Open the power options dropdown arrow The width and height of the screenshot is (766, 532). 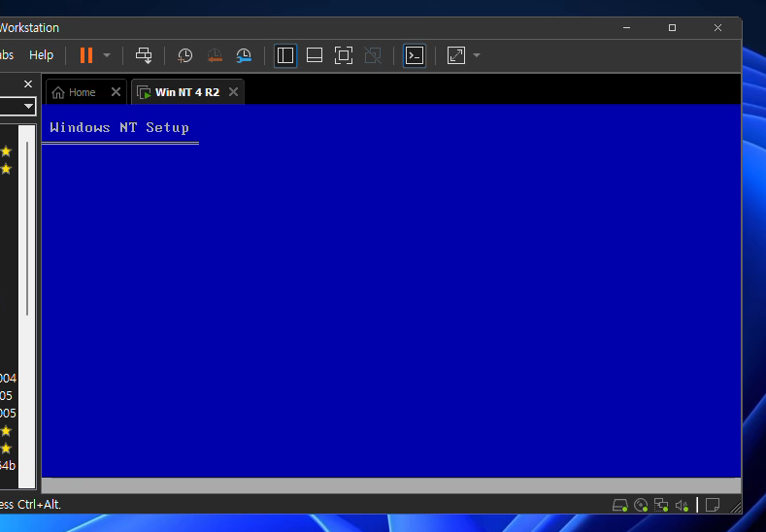coord(107,55)
